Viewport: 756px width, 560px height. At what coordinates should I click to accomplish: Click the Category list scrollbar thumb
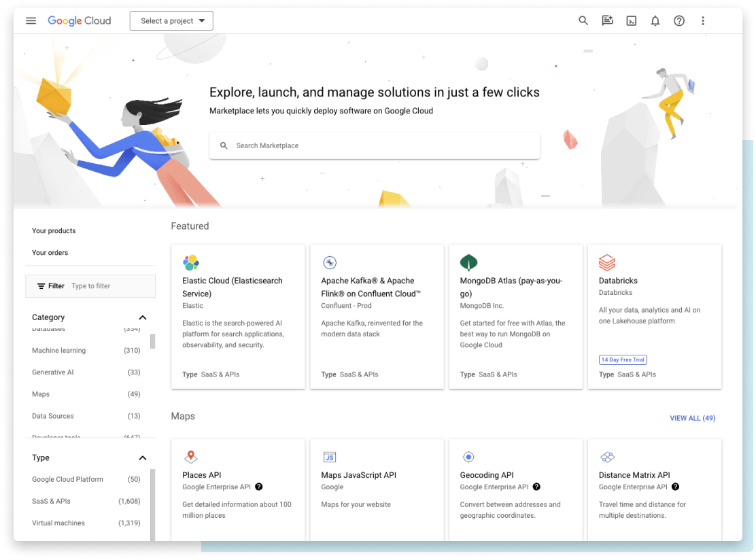(153, 341)
